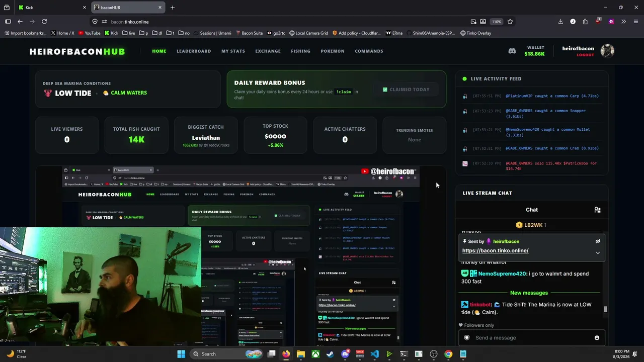Open the heirofbacon profile avatar
Viewport: 644px width, 362px height.
(607, 51)
